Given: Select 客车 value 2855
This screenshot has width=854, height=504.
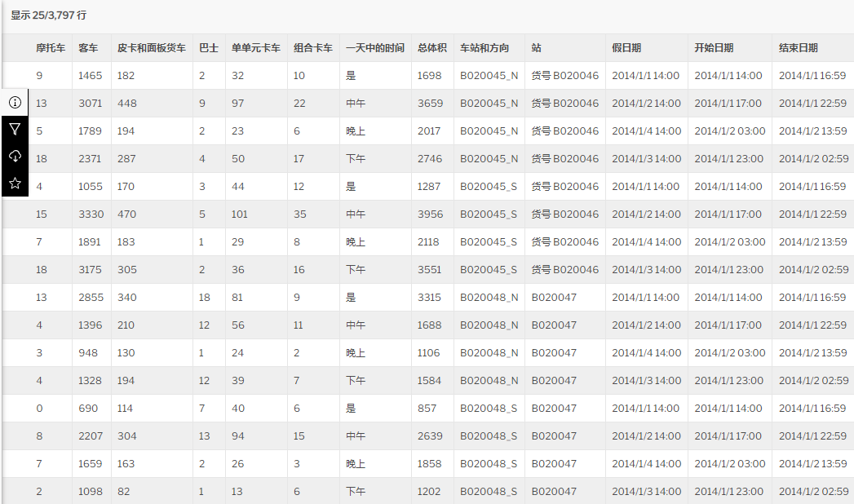Looking at the screenshot, I should click(x=91, y=298).
